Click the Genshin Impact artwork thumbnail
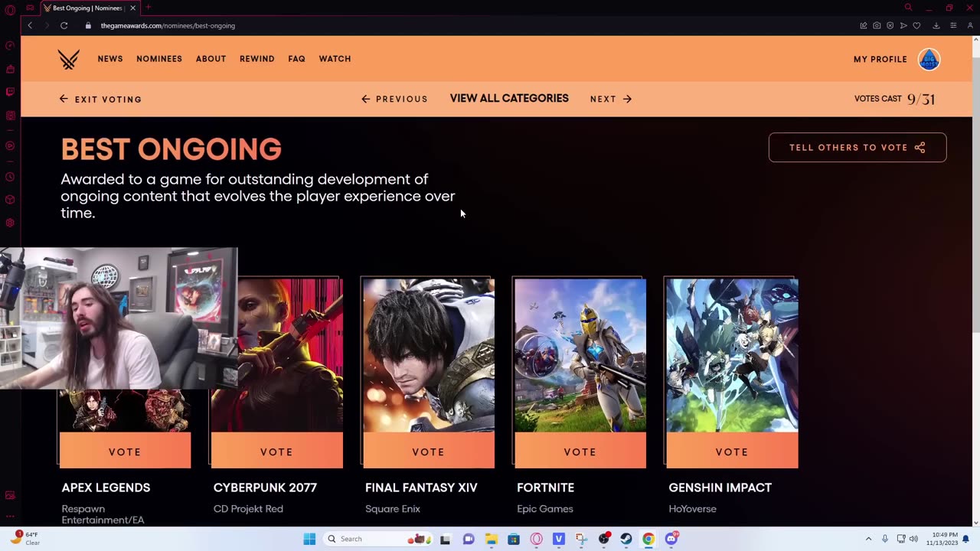980x551 pixels. 732,355
